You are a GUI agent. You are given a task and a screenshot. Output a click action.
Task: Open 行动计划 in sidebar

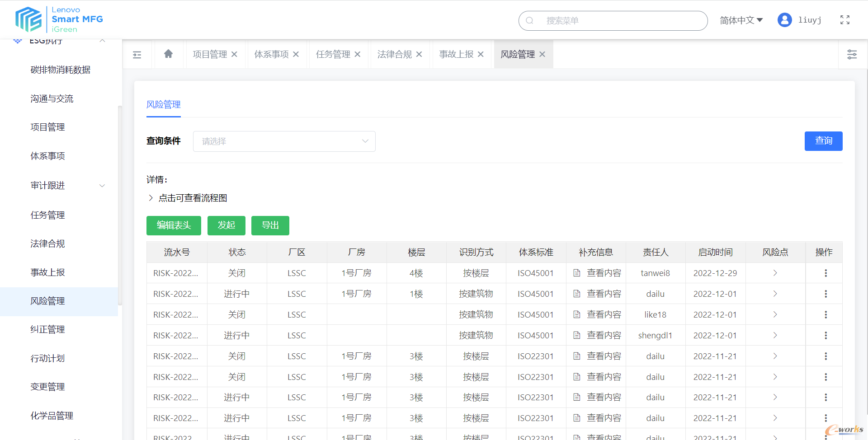pyautogui.click(x=47, y=359)
